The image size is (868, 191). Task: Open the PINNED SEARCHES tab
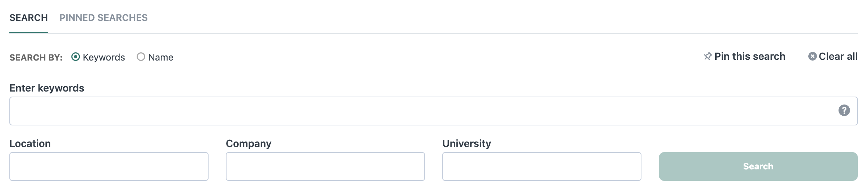[104, 18]
